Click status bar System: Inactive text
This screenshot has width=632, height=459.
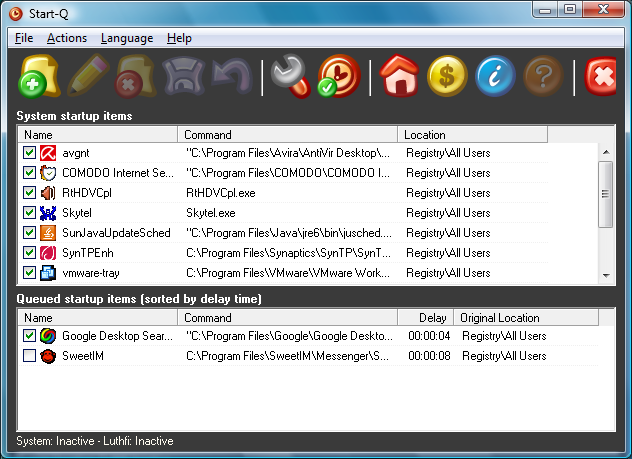coord(55,441)
